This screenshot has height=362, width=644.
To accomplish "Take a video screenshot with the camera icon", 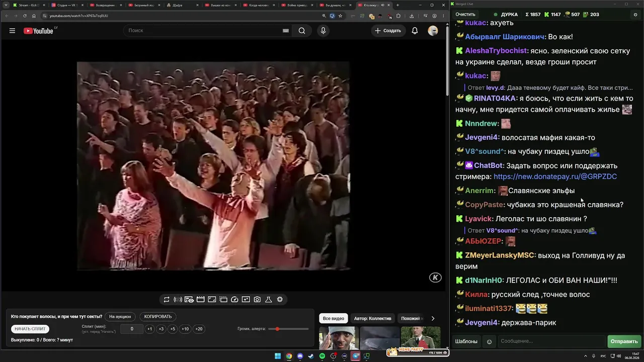I will (x=257, y=300).
